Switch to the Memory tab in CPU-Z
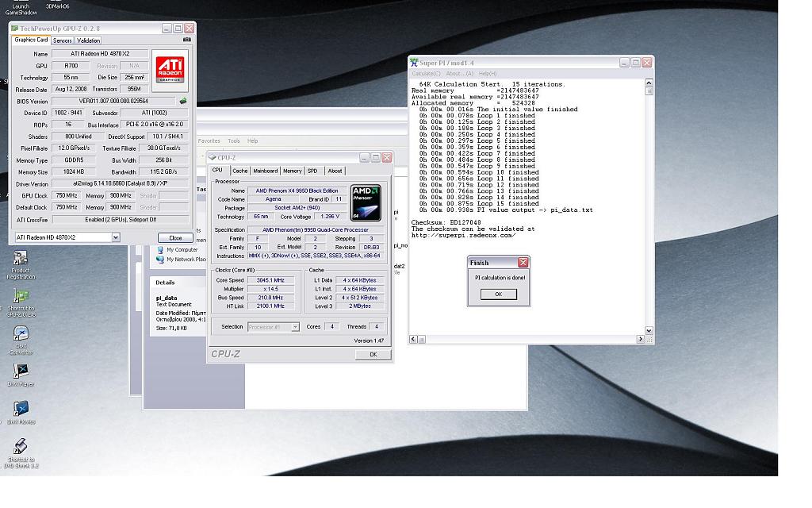Image resolution: width=812 pixels, height=508 pixels. point(292,171)
